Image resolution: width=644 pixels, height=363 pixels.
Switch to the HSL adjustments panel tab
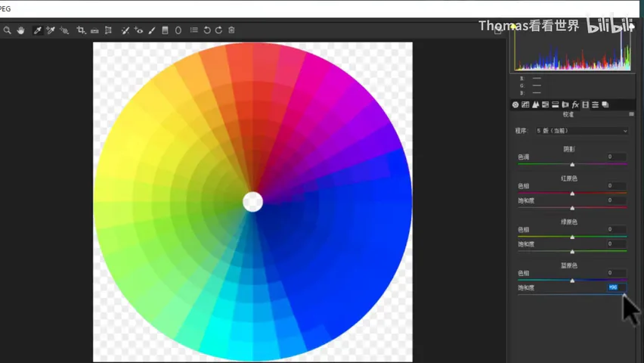coord(546,105)
